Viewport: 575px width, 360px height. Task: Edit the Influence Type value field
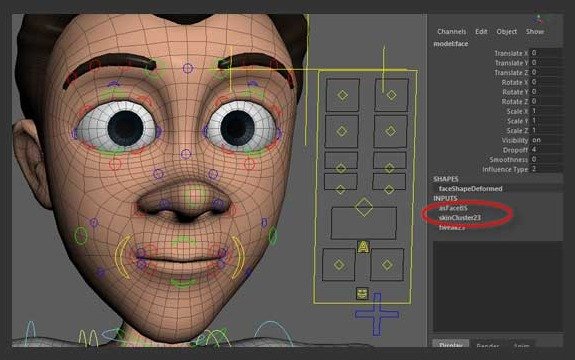pos(546,169)
